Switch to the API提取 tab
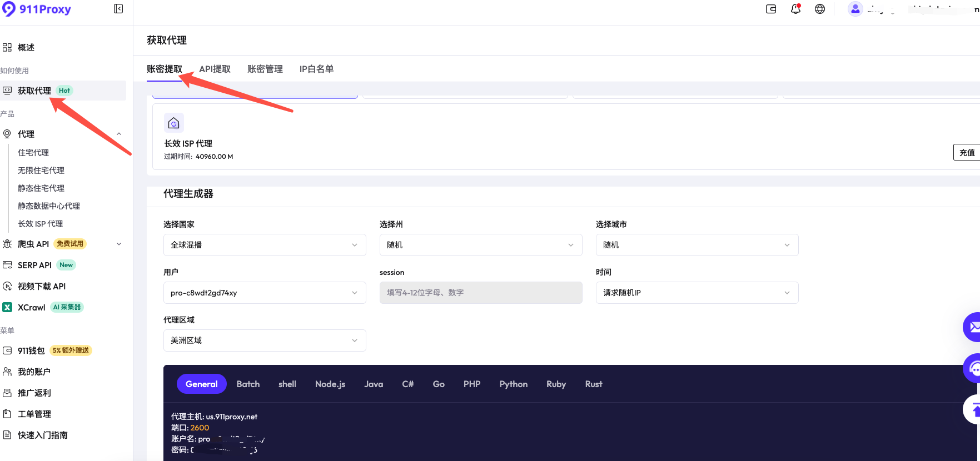This screenshot has height=461, width=980. coord(215,69)
